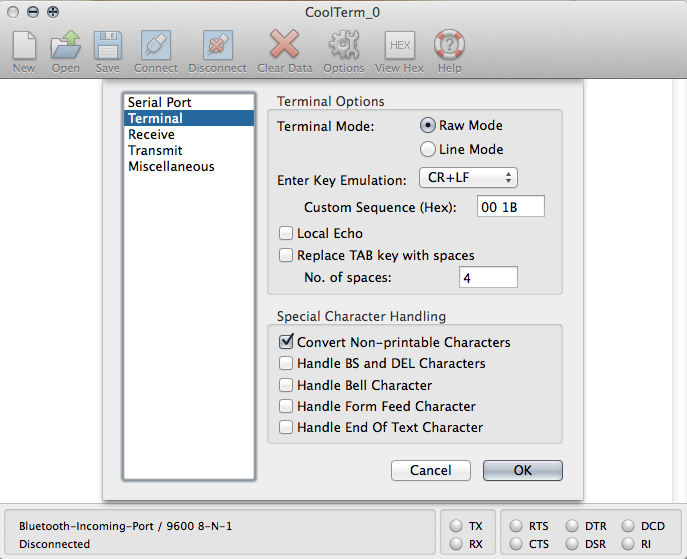687x559 pixels.
Task: Enable Replace TAB key with spaces
Action: (286, 255)
